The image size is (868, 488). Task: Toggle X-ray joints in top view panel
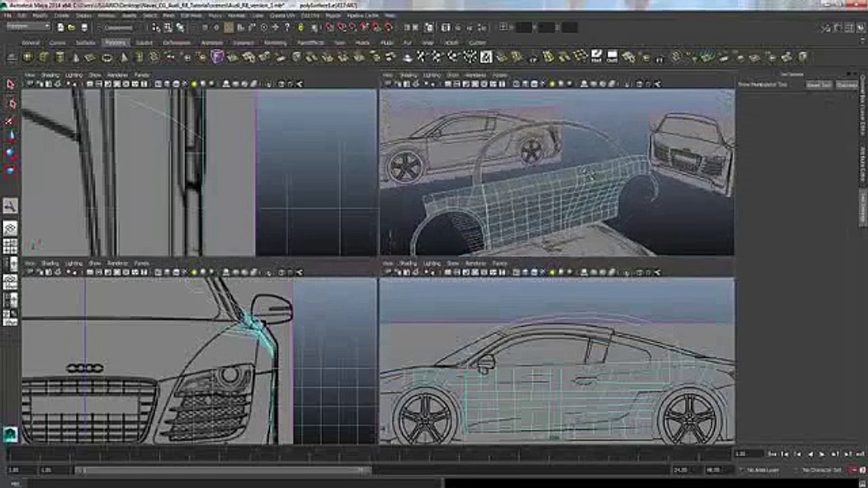299,84
